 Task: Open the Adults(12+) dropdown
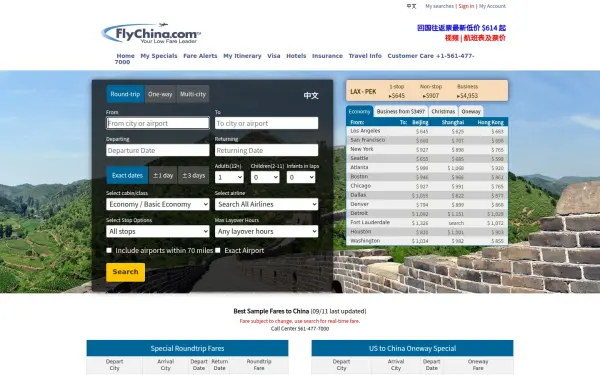(229, 177)
